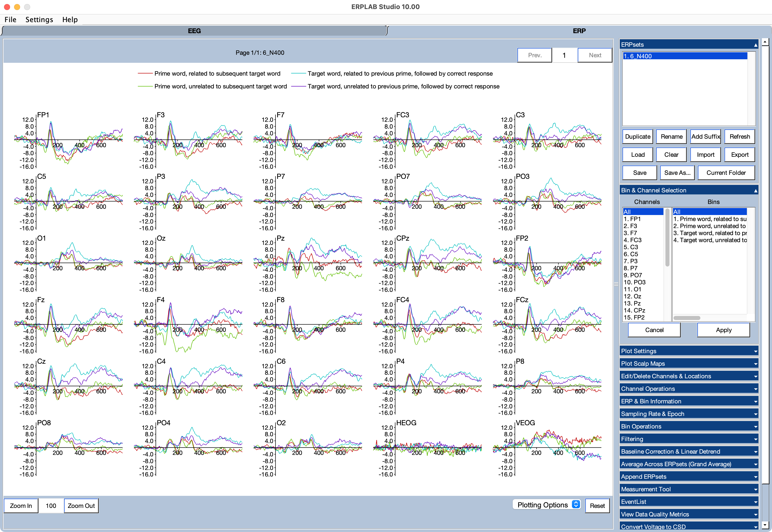
Task: Open the Plotting Options dropdown
Action: [547, 505]
